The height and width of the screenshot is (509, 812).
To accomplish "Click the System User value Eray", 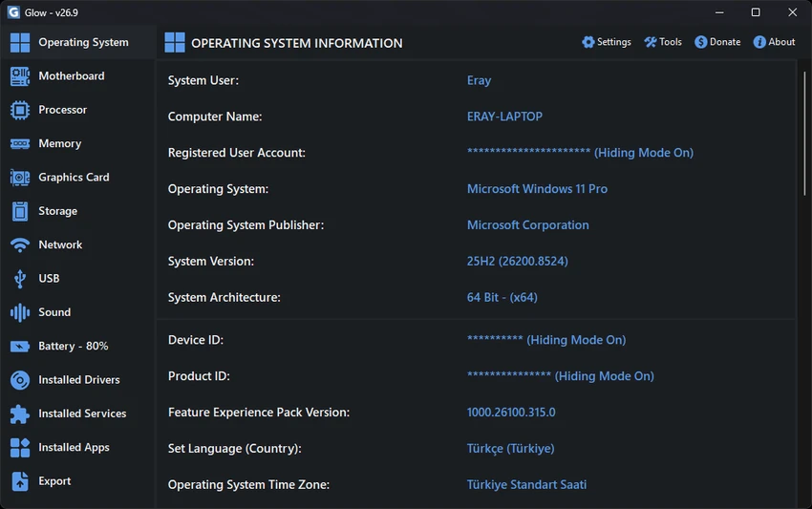I will click(479, 80).
